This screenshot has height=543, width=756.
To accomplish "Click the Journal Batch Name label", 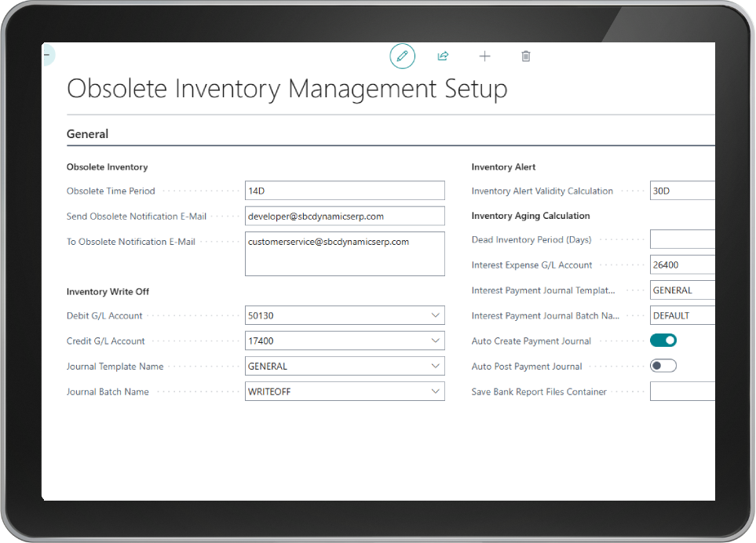I will coord(108,392).
